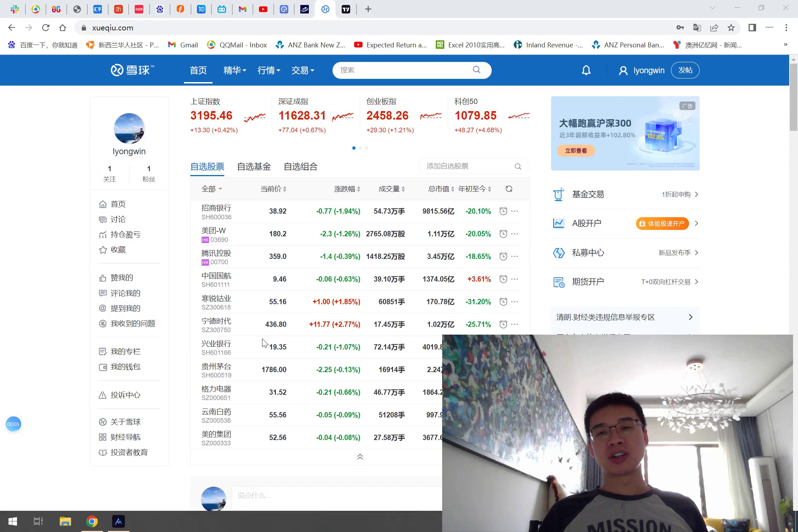Click the alarm clock icon for 招商银行

(x=503, y=211)
